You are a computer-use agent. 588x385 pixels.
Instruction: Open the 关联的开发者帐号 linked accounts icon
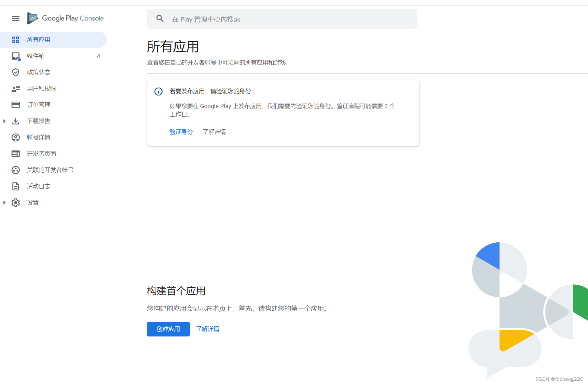(x=16, y=170)
